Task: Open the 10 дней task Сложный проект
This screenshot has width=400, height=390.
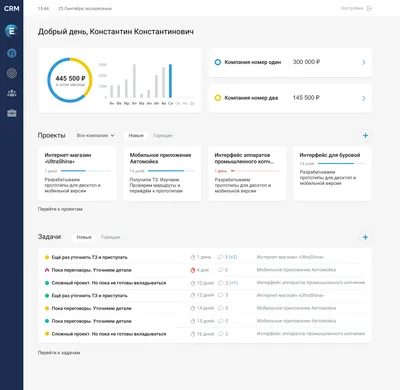Action: point(109,283)
